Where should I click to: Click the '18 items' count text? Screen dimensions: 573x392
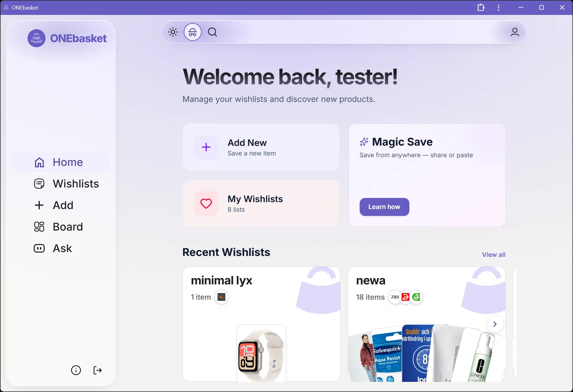tap(370, 297)
